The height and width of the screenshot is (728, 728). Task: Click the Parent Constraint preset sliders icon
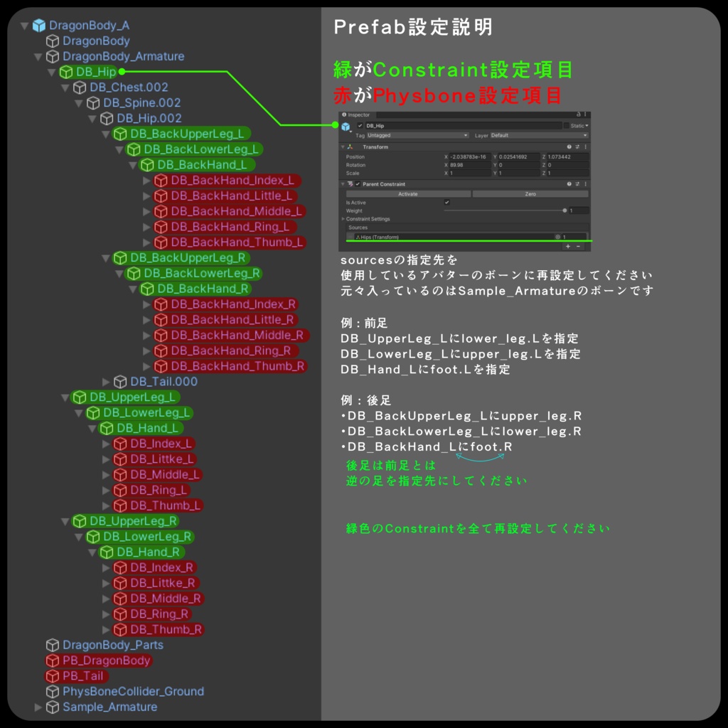coord(577,184)
